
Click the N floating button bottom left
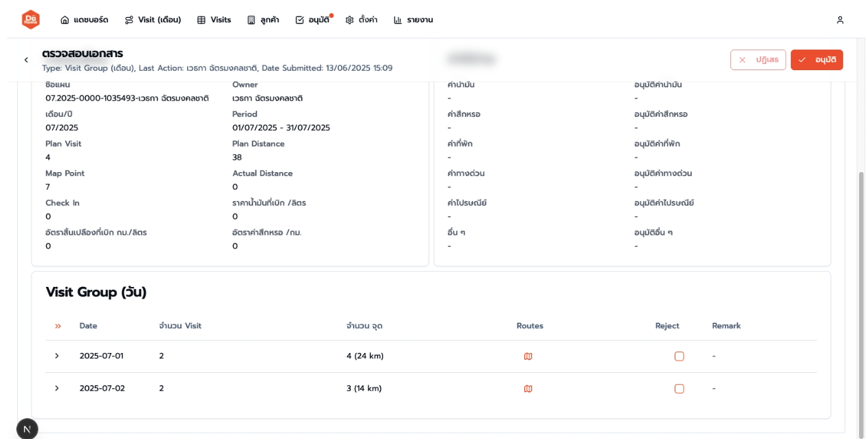27,428
